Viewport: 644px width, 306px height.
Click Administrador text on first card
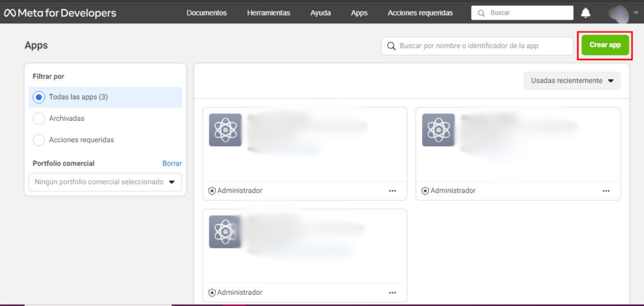click(x=240, y=191)
